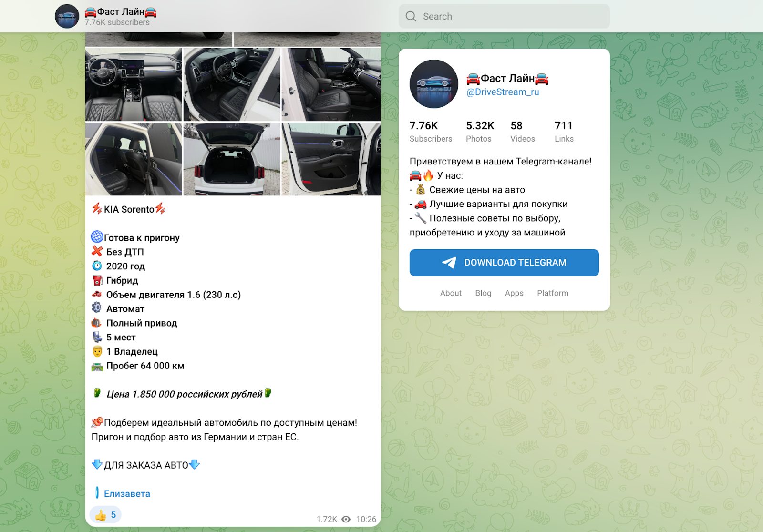
Task: Click the DOWNLOAD TELEGRAM button
Action: tap(504, 263)
